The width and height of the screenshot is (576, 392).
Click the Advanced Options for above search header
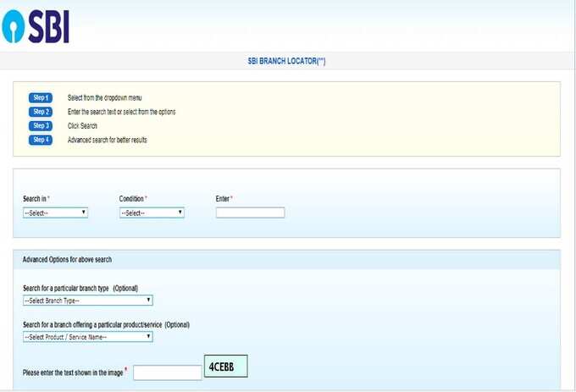pos(67,259)
